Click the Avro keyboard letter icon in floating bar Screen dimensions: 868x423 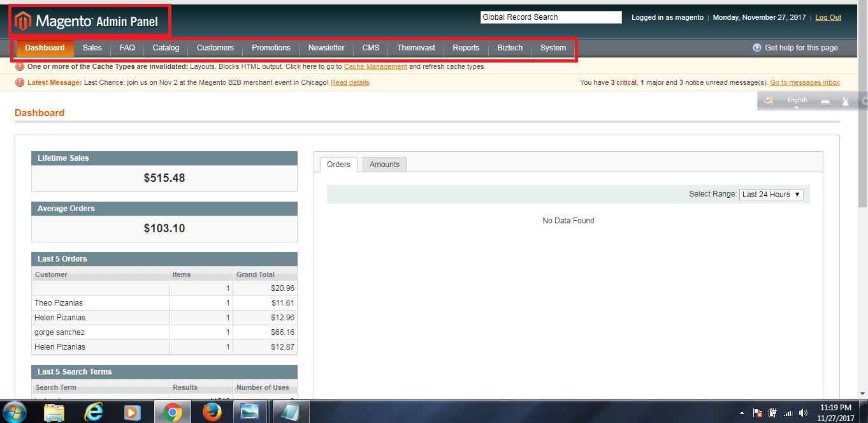(769, 101)
